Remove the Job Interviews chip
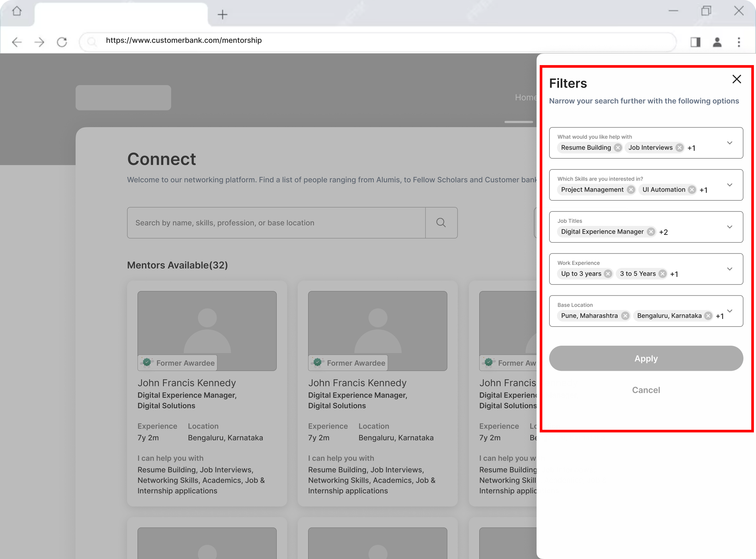The width and height of the screenshot is (756, 559). pyautogui.click(x=679, y=147)
